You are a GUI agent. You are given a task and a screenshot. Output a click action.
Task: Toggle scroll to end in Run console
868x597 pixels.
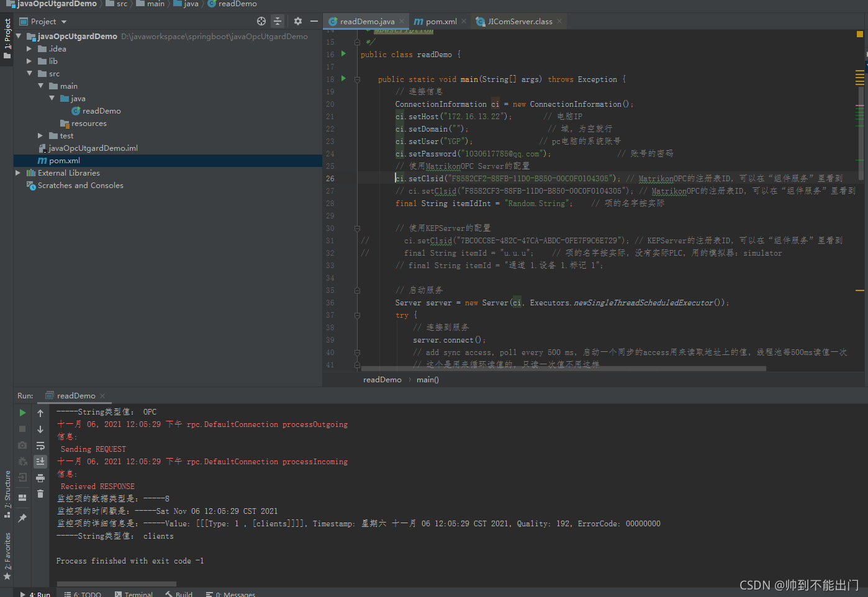click(40, 461)
